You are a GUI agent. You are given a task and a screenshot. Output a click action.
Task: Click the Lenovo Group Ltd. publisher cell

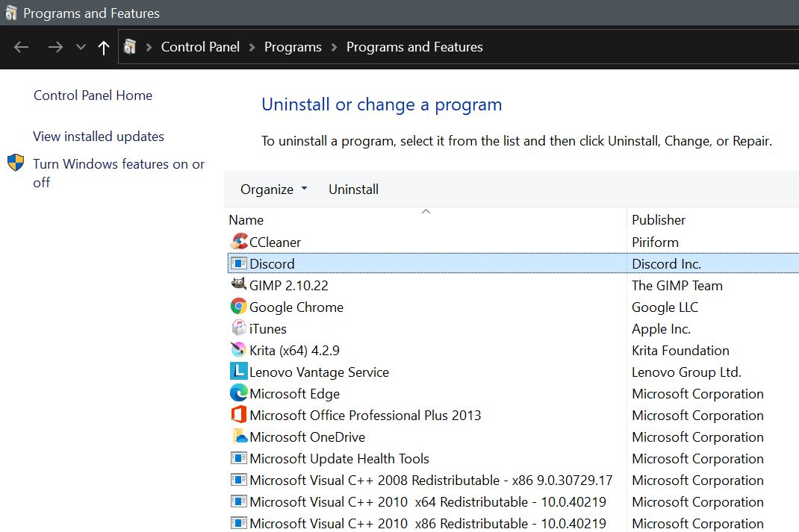click(686, 372)
